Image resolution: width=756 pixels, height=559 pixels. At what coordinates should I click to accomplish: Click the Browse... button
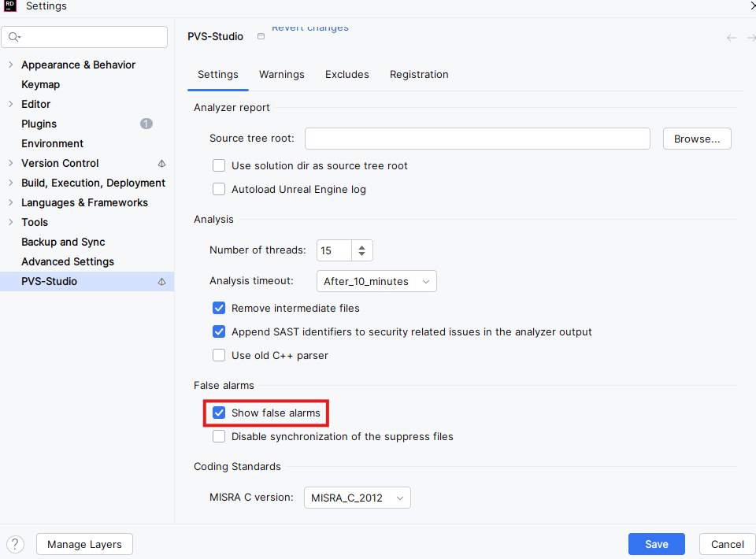(696, 139)
